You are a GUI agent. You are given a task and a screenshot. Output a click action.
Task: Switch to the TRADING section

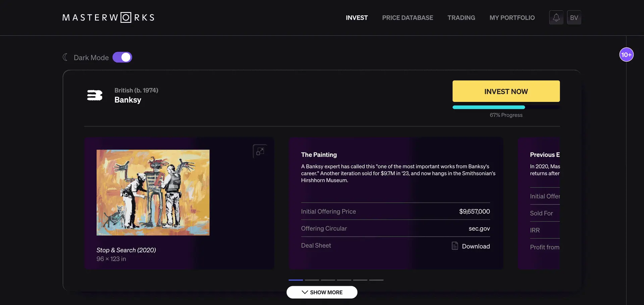click(461, 18)
